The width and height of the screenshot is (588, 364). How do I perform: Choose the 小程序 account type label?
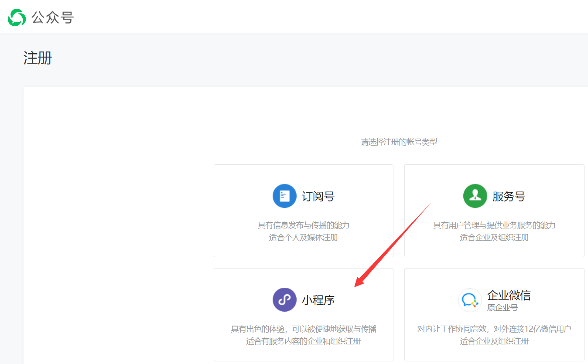[x=318, y=300]
